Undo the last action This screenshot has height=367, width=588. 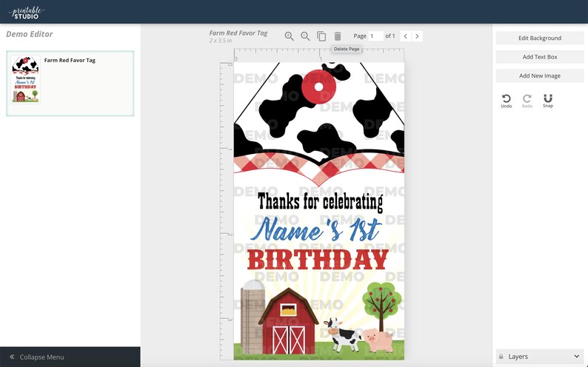507,101
